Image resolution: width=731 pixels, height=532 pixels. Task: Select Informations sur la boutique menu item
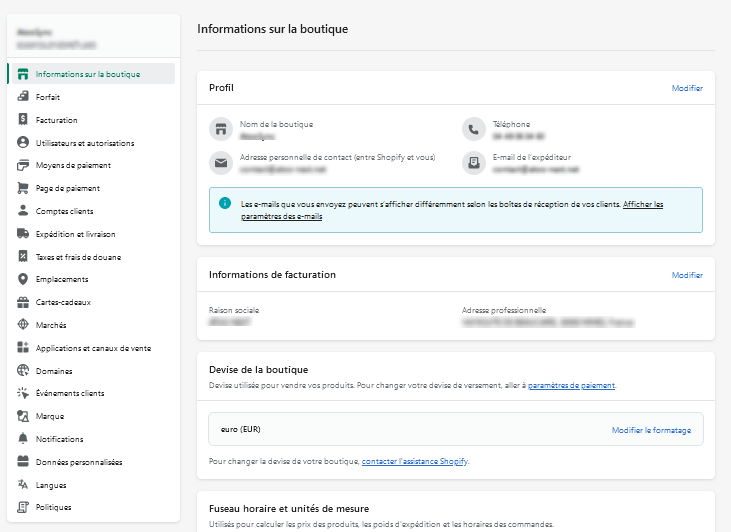click(x=91, y=74)
